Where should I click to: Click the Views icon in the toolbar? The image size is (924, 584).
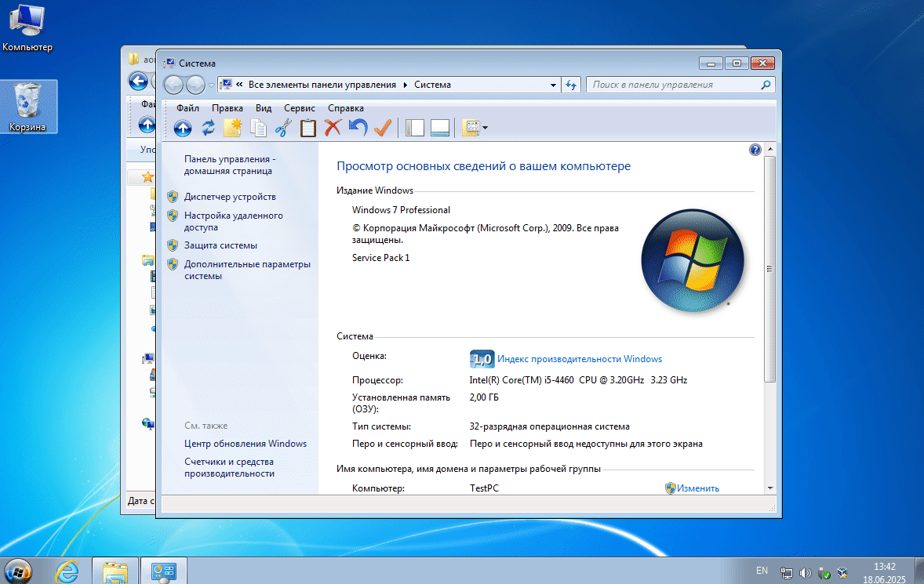pyautogui.click(x=471, y=128)
